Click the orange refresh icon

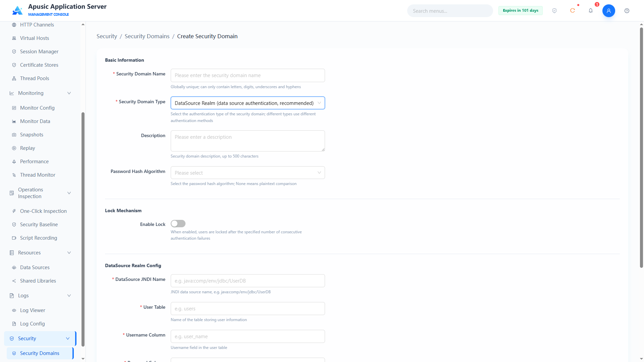(573, 11)
